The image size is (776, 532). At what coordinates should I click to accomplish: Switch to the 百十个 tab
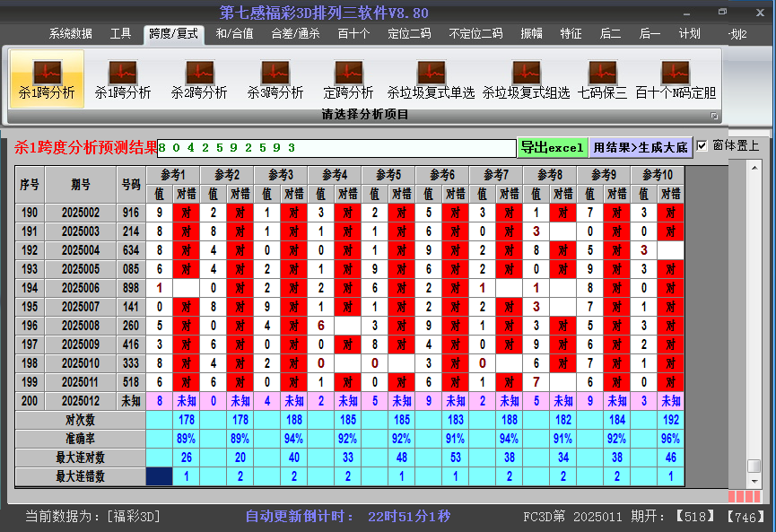(353, 34)
